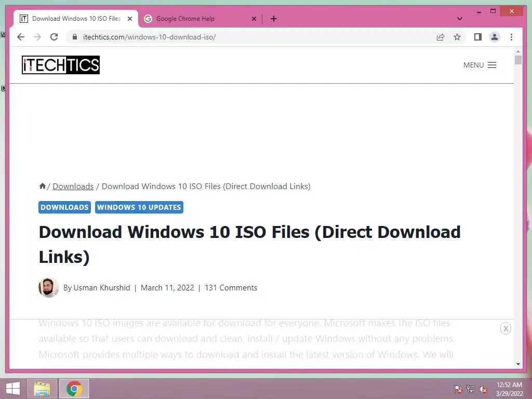The width and height of the screenshot is (532, 399).
Task: Click the muted volume tray icon
Action: 483,389
